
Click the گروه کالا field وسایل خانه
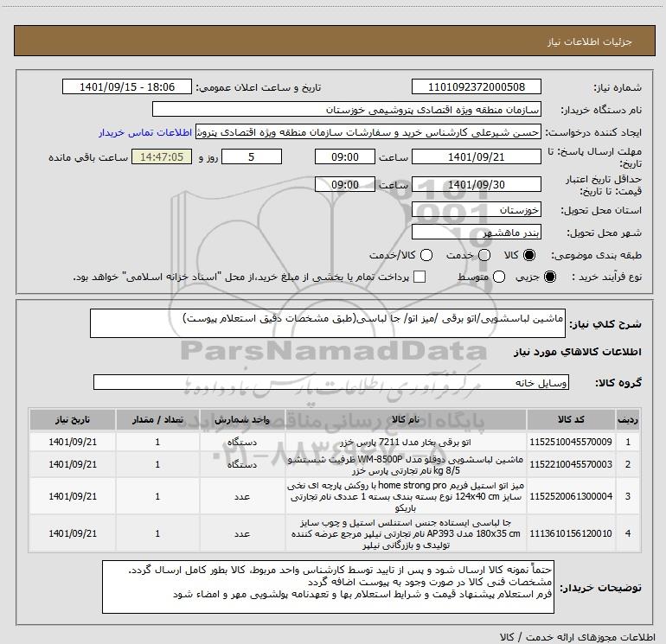[x=331, y=382]
